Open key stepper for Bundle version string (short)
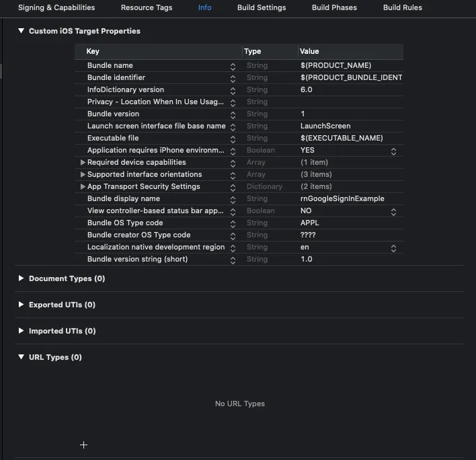Screen dimensions: 476x460 click(233, 260)
